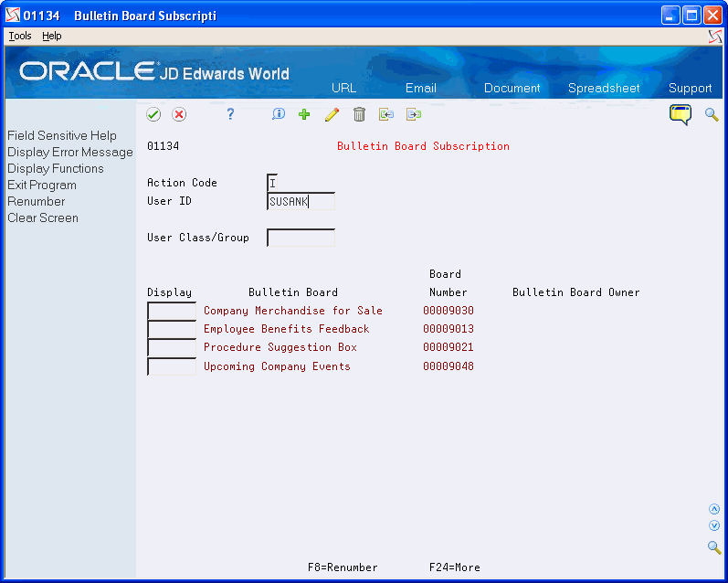
Task: Click Renumber in the sidebar
Action: pyautogui.click(x=37, y=201)
